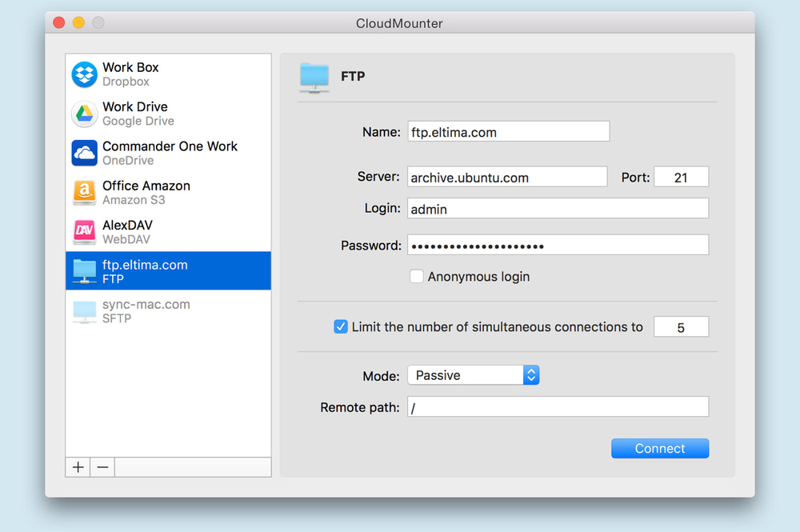Click the yellow minimize window button

(x=78, y=22)
